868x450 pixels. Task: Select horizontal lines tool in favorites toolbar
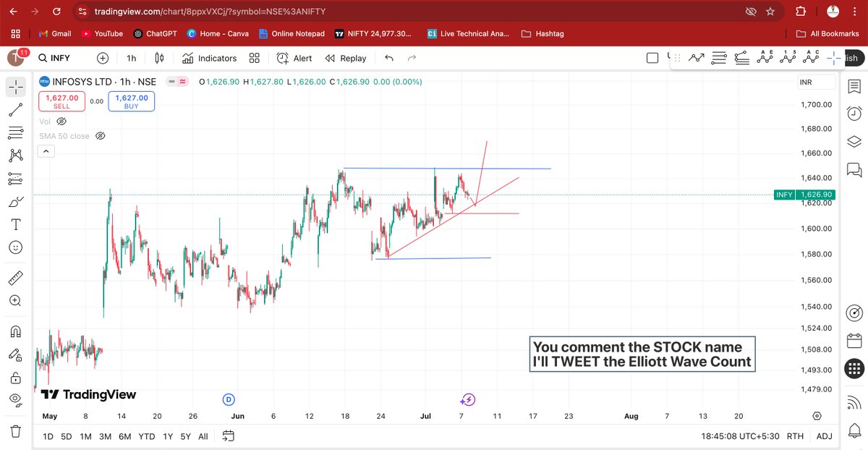pyautogui.click(x=719, y=57)
